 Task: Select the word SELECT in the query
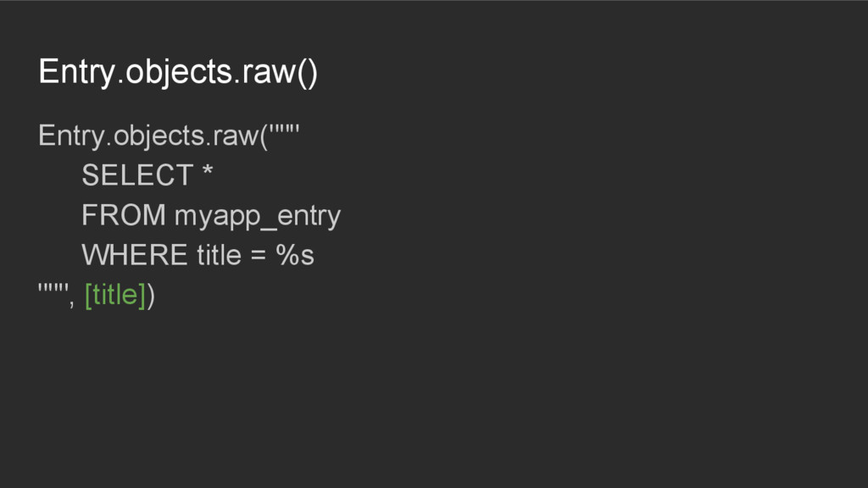[x=137, y=175]
